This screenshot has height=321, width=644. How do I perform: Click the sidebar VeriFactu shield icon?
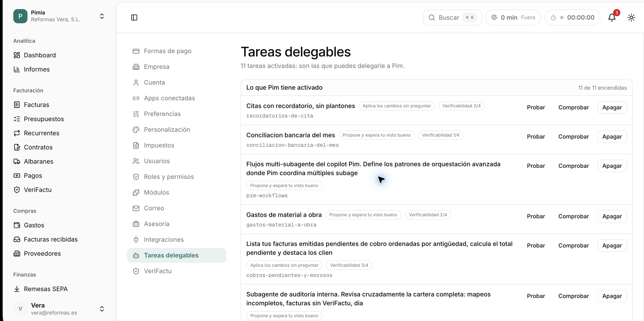(x=17, y=190)
